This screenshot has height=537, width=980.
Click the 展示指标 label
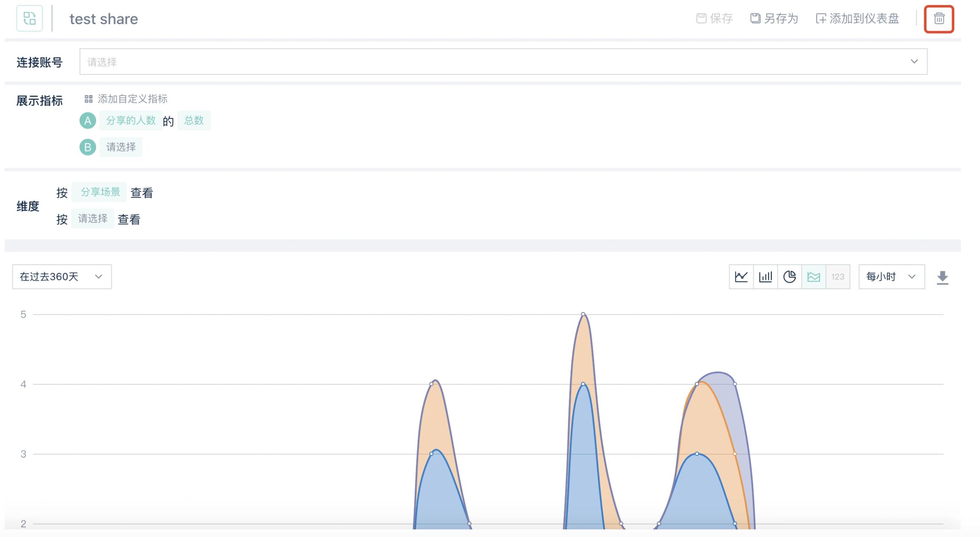click(x=39, y=101)
